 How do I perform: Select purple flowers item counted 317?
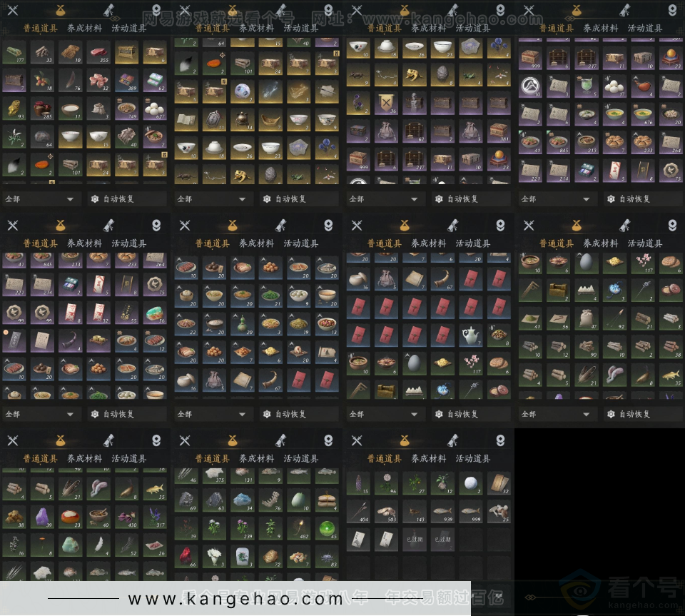[x=155, y=517]
